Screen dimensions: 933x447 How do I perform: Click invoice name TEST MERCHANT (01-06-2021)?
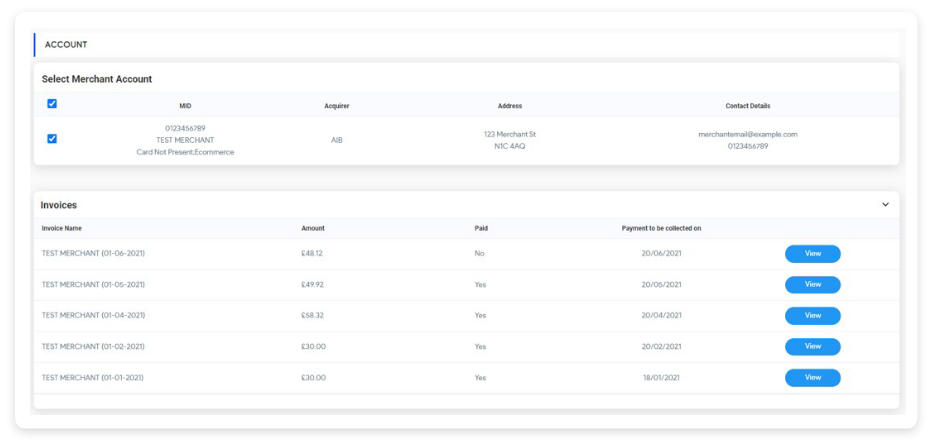(x=93, y=254)
